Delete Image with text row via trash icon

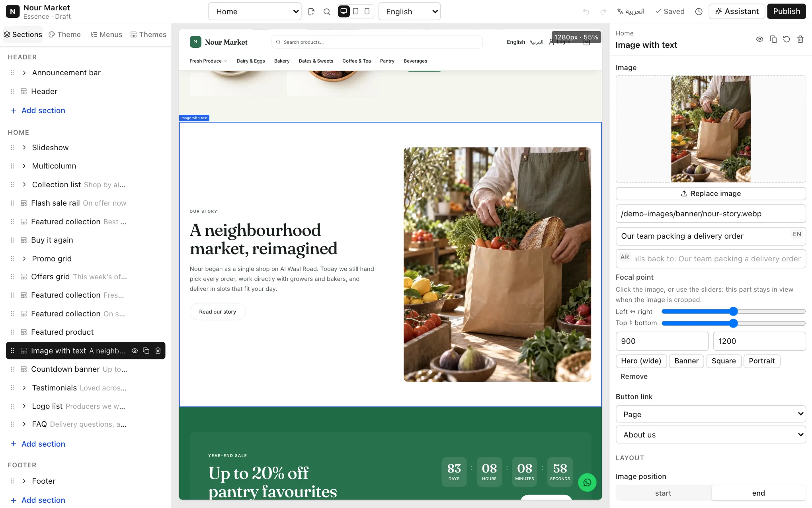pyautogui.click(x=158, y=351)
